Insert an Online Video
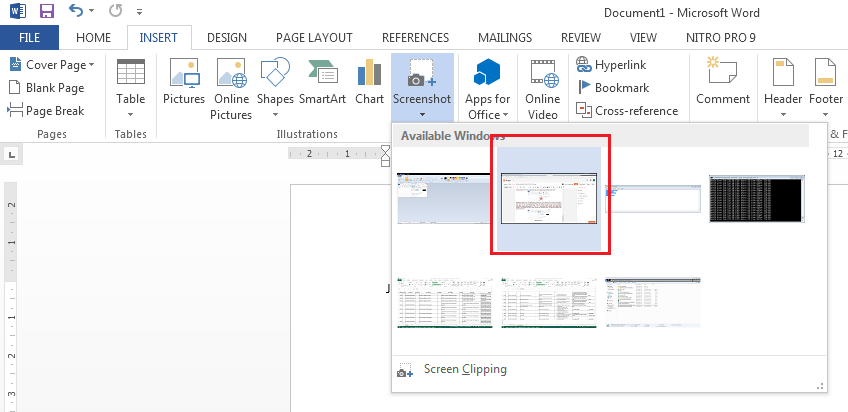The width and height of the screenshot is (848, 412). coord(543,87)
